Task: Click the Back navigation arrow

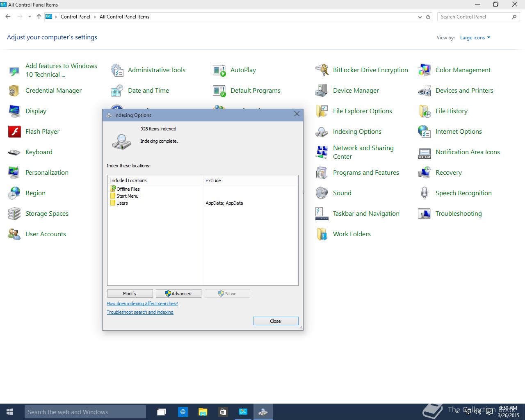Action: tap(8, 17)
